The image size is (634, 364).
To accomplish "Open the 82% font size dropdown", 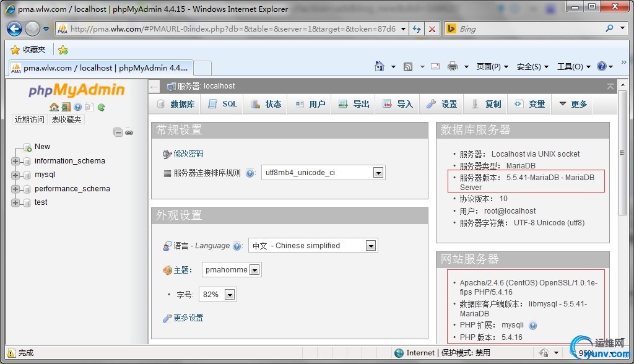I will [218, 295].
